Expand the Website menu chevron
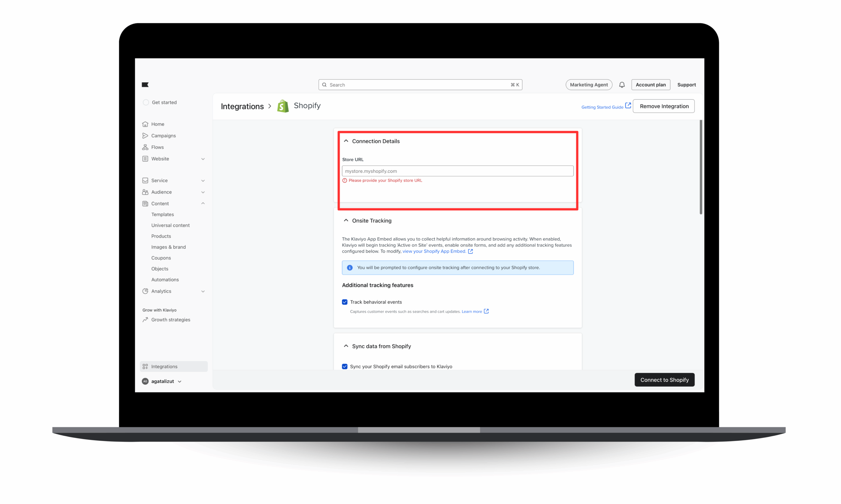Screen dimensions: 841x504 coord(203,158)
